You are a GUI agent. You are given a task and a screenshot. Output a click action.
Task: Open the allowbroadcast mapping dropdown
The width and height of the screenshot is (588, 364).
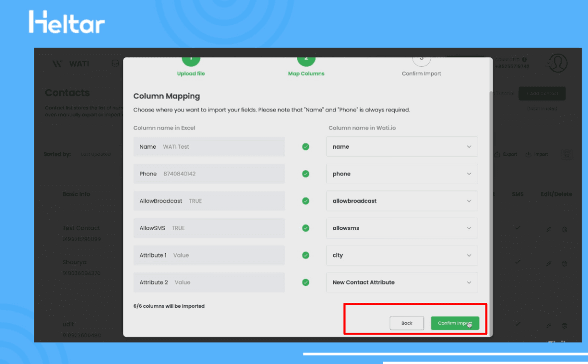click(x=402, y=201)
